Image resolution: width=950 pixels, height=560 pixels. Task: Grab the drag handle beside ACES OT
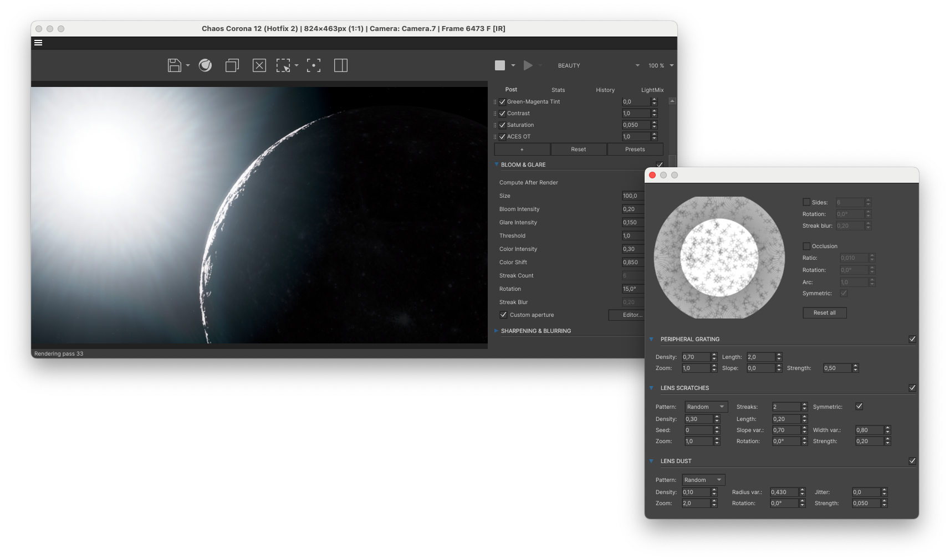click(x=495, y=137)
